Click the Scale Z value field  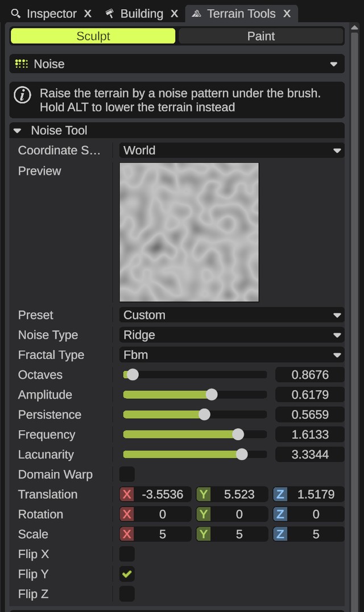click(x=316, y=534)
